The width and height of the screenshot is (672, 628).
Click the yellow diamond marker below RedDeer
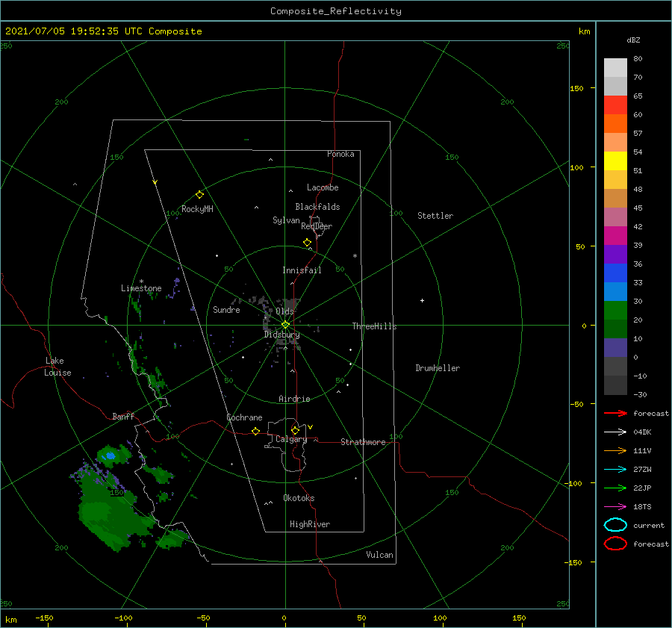308,243
